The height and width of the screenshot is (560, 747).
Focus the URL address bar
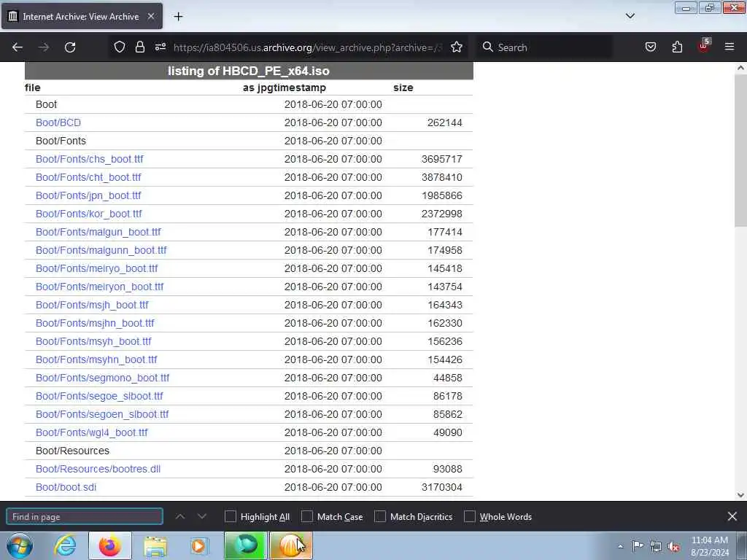(x=307, y=47)
